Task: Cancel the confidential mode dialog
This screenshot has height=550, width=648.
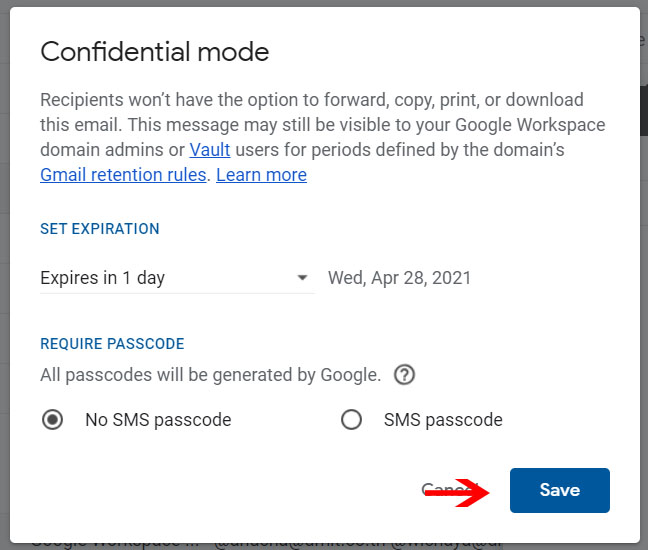Action: tap(450, 489)
